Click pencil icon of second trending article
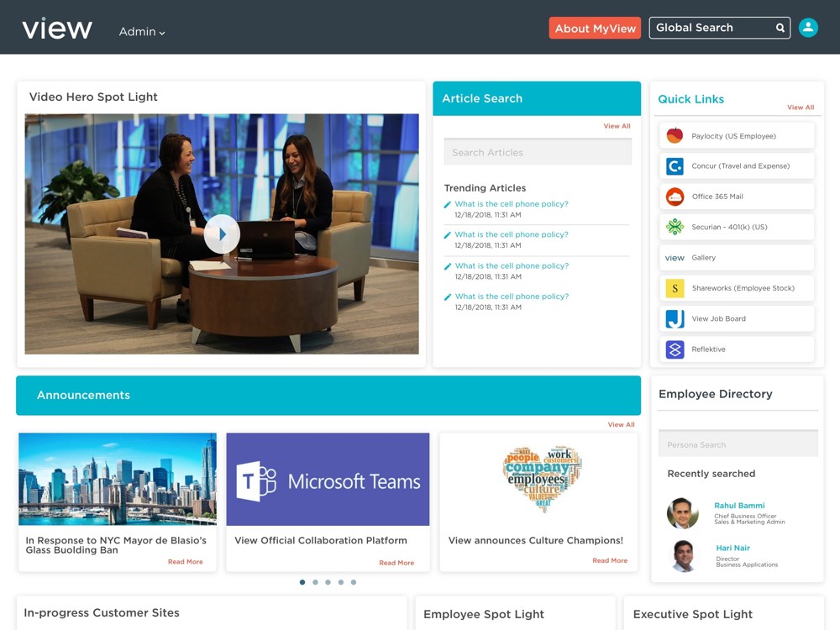 pos(448,235)
